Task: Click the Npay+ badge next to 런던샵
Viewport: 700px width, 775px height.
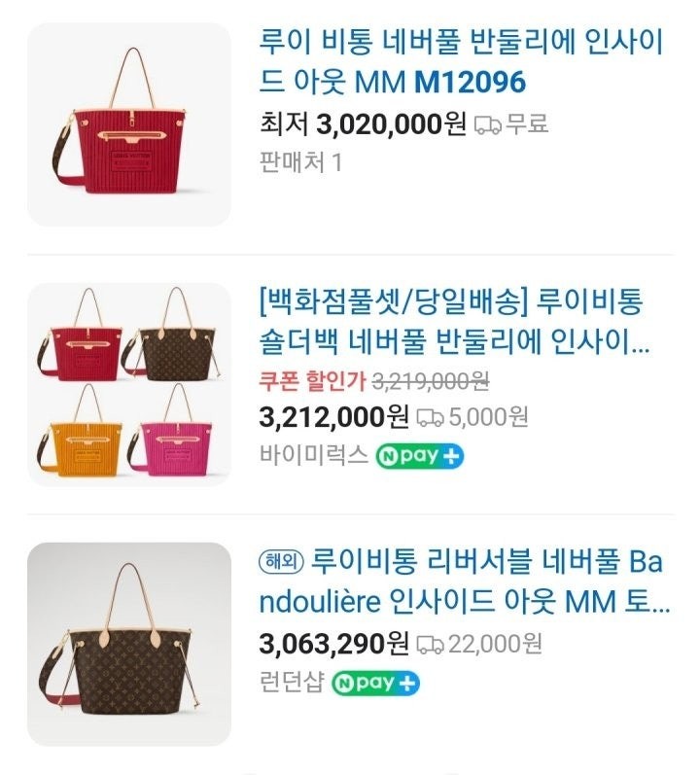Action: point(375,683)
